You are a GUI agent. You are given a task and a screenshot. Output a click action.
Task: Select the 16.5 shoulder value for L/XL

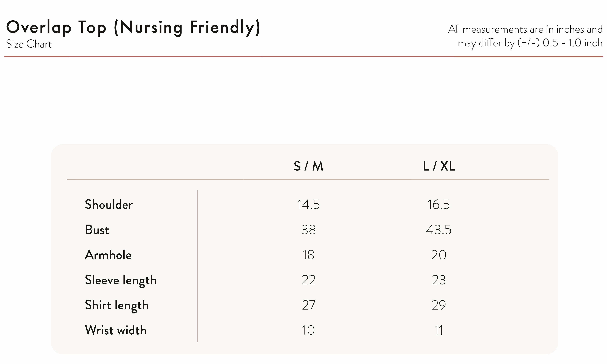(x=439, y=205)
